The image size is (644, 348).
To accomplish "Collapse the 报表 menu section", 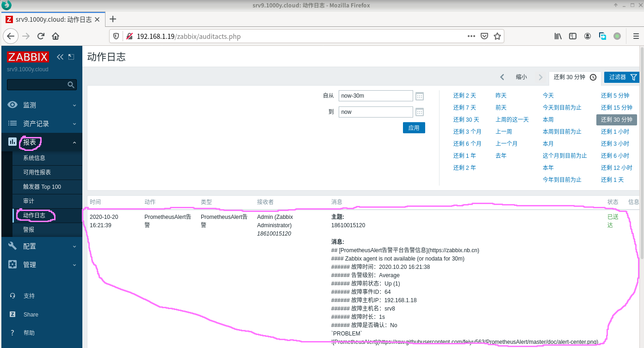I will coord(42,142).
